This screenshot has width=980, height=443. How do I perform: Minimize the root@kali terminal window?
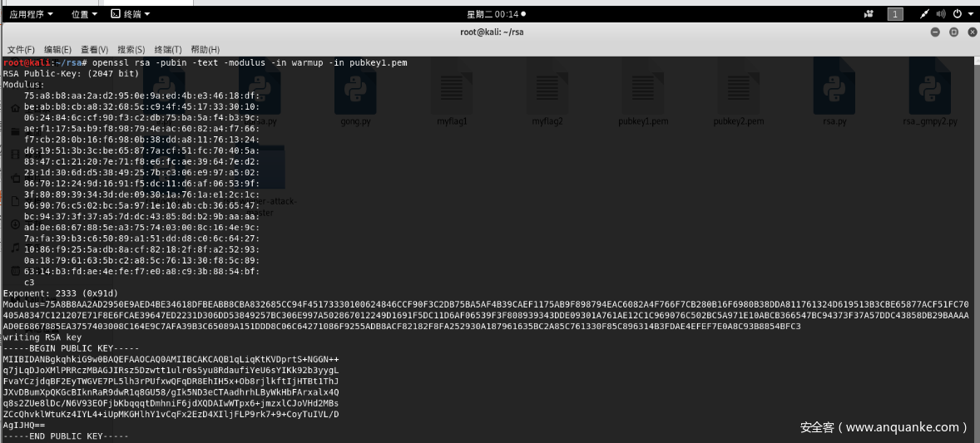point(935,32)
